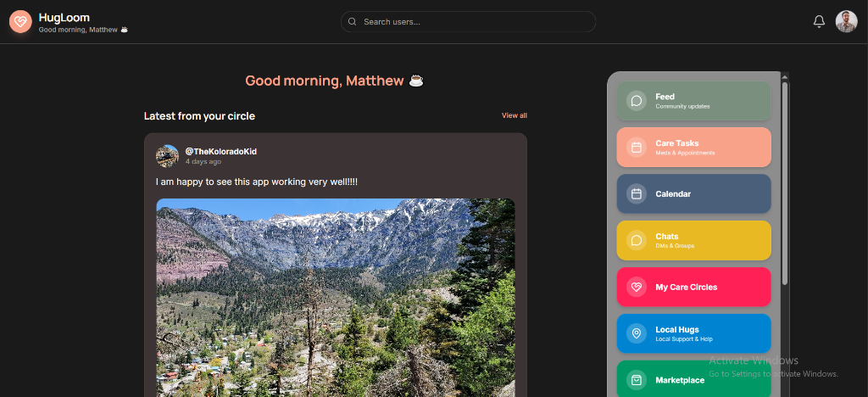Click the Calendar icon in sidebar

[x=637, y=194]
